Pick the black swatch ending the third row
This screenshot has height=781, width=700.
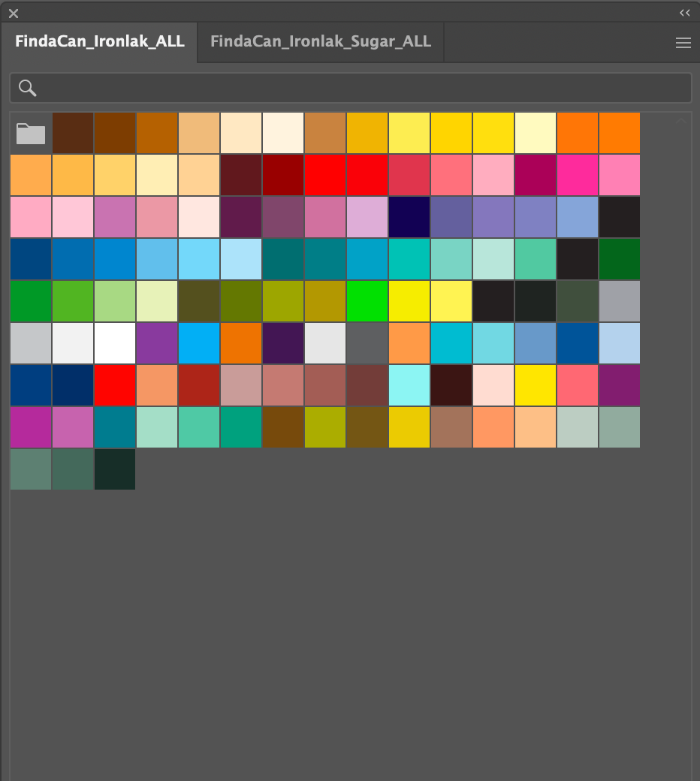(620, 217)
